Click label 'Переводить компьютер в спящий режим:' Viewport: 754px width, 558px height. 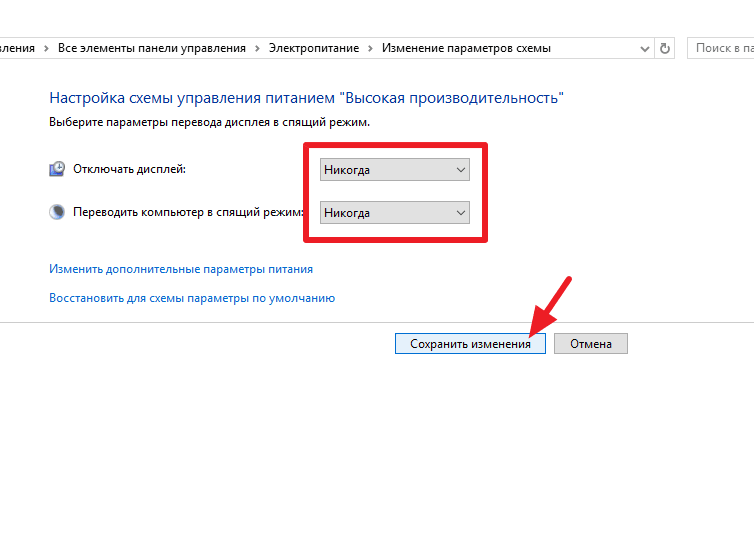tap(188, 212)
